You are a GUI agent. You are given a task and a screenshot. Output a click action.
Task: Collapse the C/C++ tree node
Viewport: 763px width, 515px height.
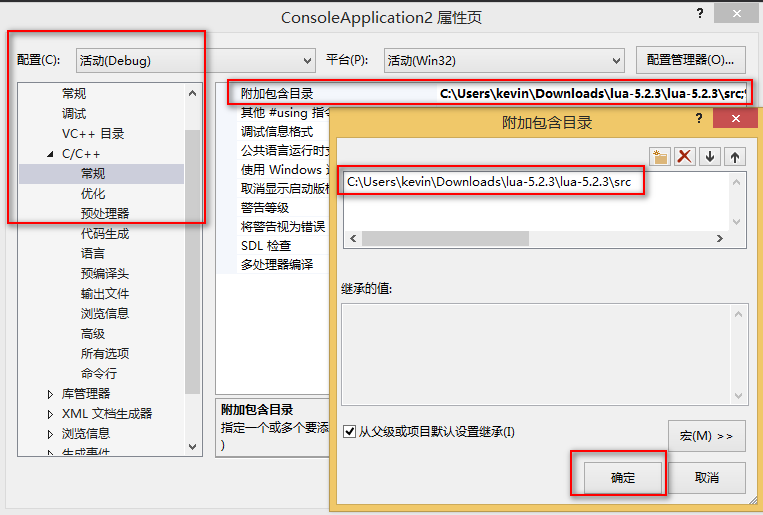(50, 154)
